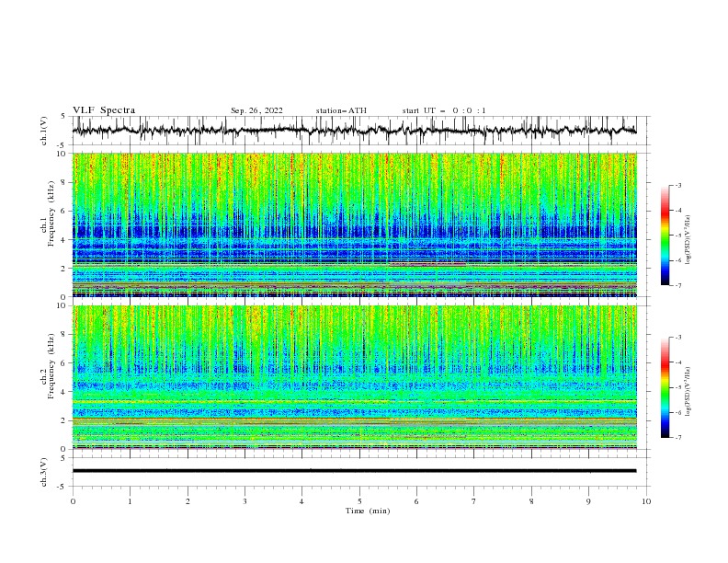Viewport: 728px width, 563px height.
Task: Click the ch.2 spectrogram color bar
Action: click(665, 387)
